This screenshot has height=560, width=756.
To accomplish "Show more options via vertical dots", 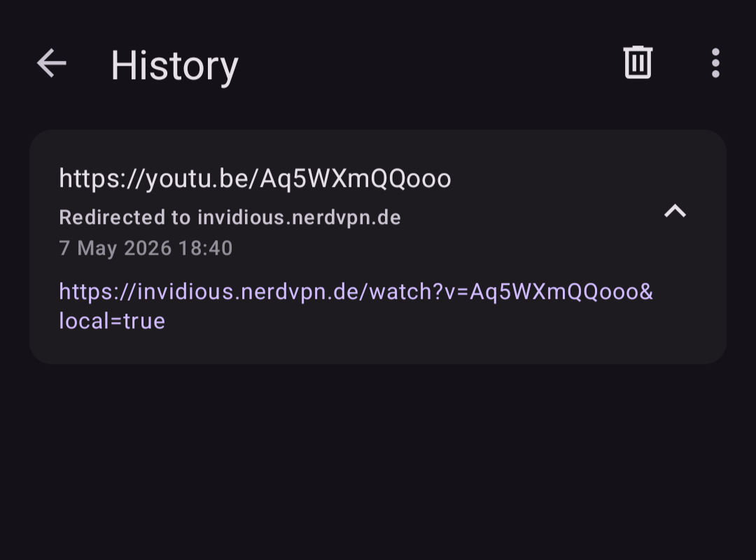I will 715,63.
